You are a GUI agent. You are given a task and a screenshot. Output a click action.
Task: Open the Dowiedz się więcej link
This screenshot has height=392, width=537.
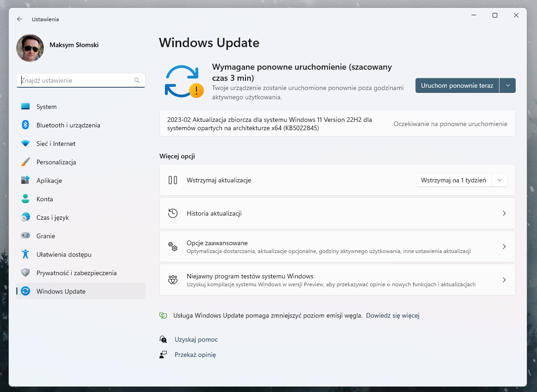pyautogui.click(x=392, y=315)
